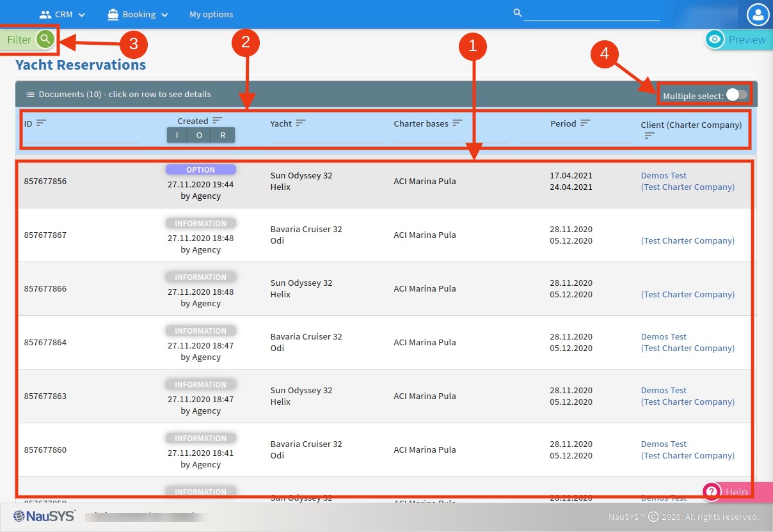Click the NauSYS logo in footer
The image size is (773, 532).
click(x=44, y=517)
